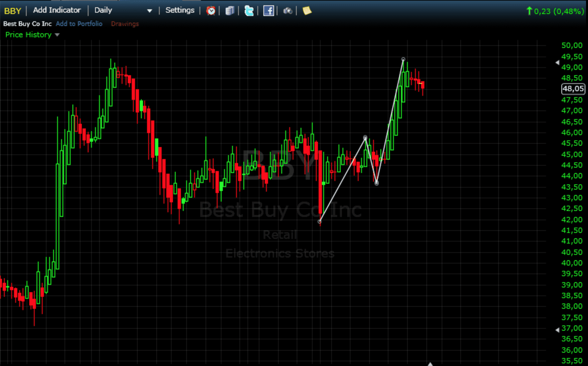Open the yellow sticky note icon
Screen dimensions: 588x366
(x=307, y=11)
